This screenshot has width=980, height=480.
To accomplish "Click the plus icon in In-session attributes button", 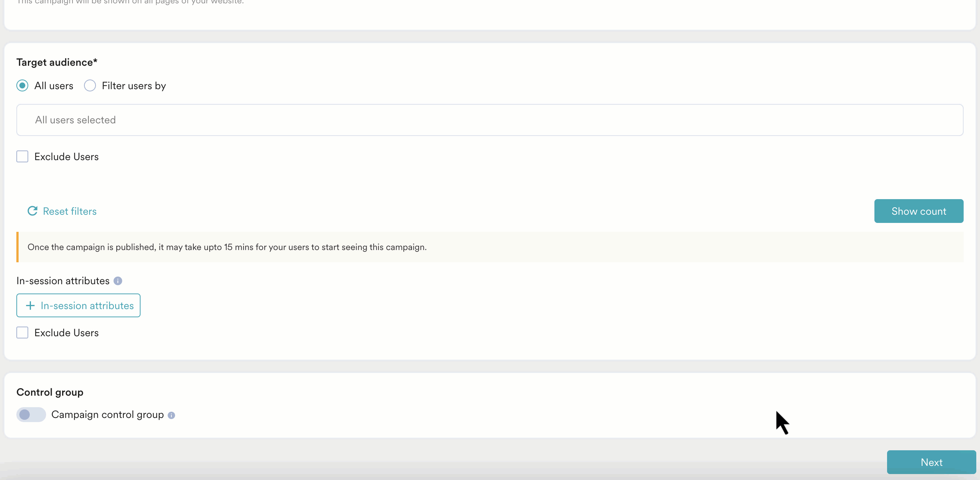I will point(30,305).
